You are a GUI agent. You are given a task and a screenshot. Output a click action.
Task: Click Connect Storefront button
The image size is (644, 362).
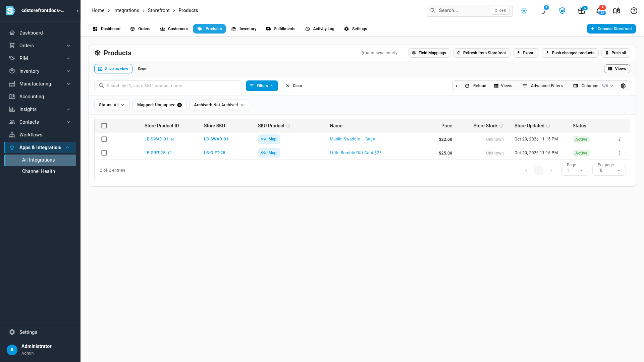(x=611, y=29)
